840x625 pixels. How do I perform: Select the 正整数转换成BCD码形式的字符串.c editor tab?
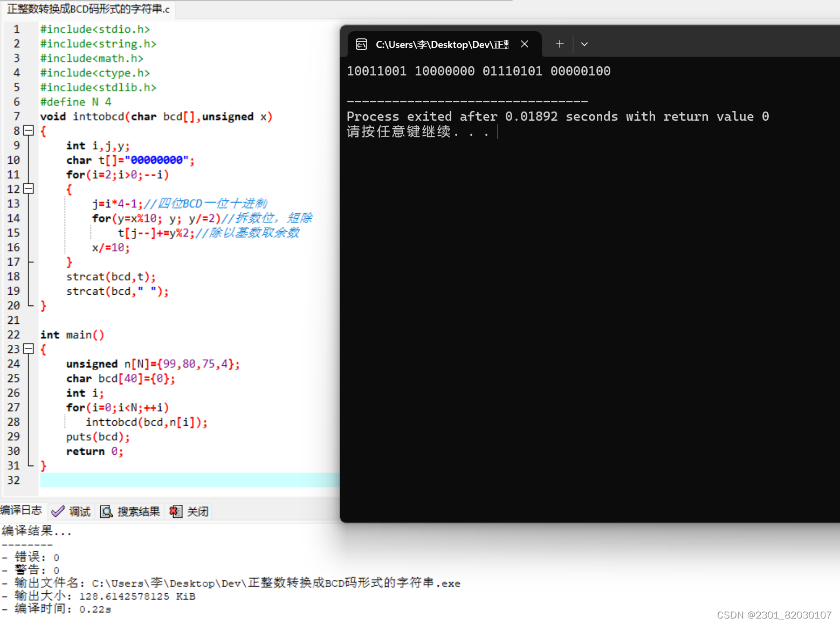click(86, 10)
